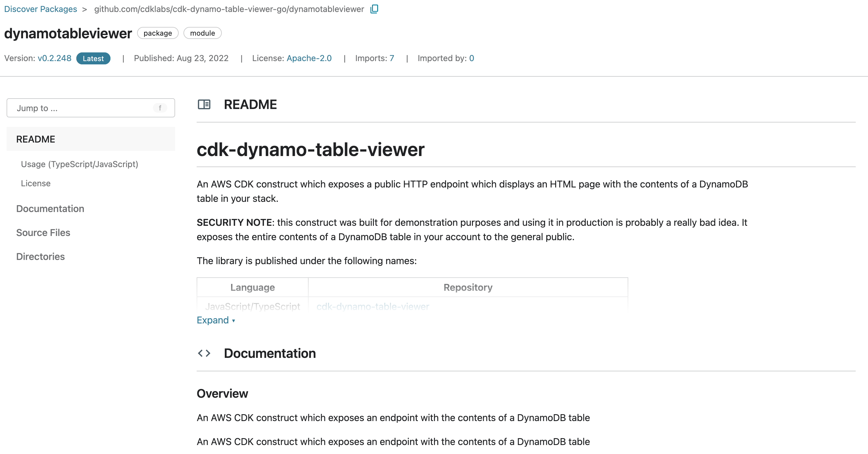Select README in the sidebar navigation

coord(91,139)
